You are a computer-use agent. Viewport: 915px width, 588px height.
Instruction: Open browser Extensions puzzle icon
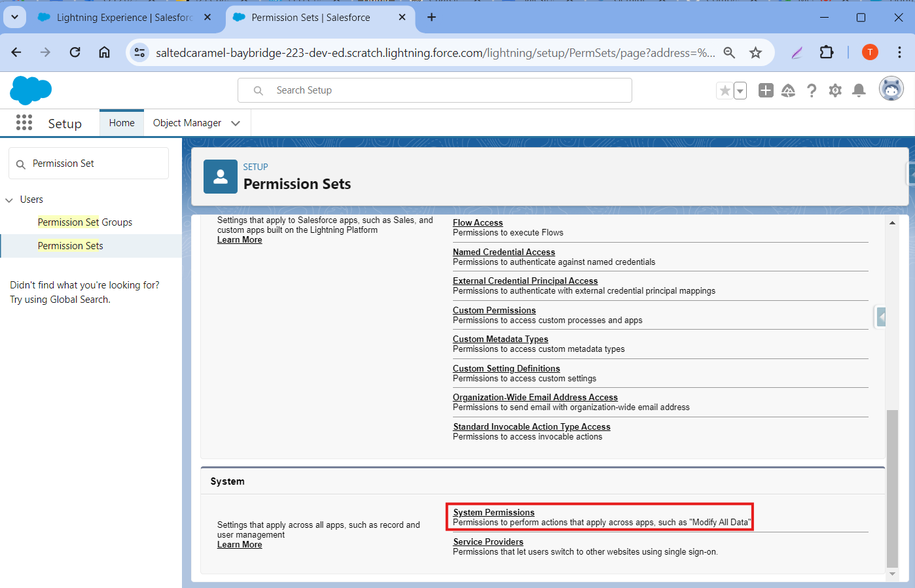(x=827, y=52)
